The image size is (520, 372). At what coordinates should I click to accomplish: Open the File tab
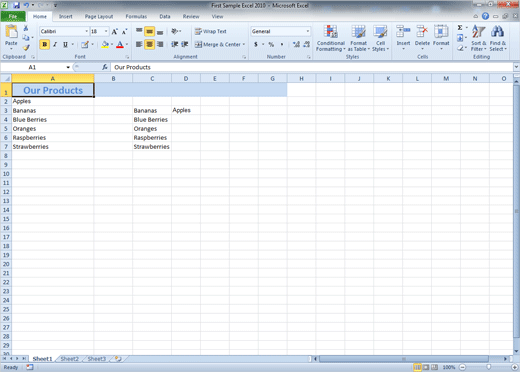pyautogui.click(x=13, y=16)
